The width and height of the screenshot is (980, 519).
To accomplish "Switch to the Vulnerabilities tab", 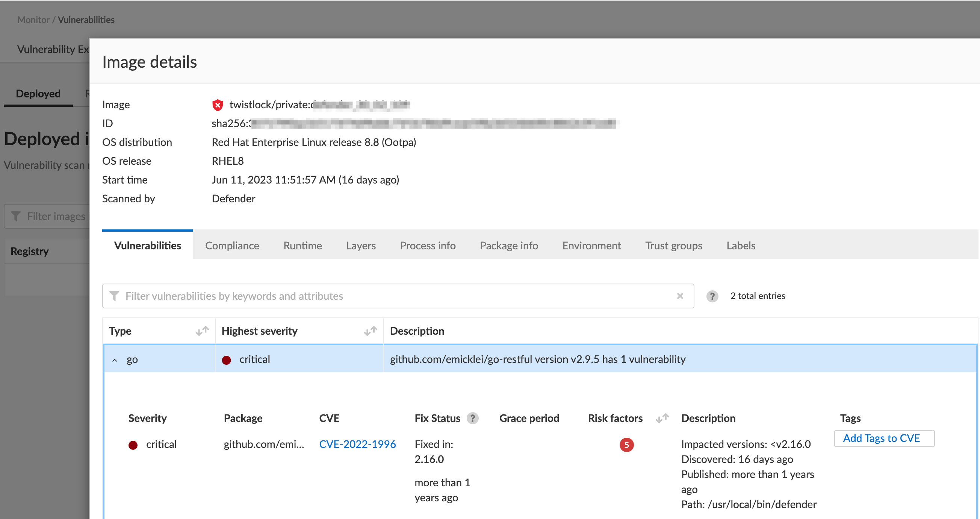I will coord(148,246).
